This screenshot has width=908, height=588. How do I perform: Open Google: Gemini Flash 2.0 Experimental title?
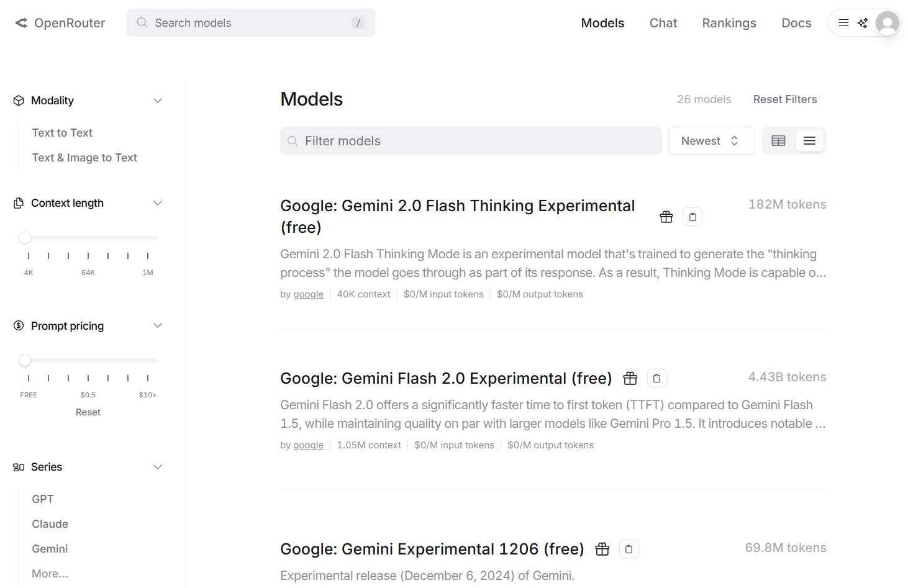(446, 378)
